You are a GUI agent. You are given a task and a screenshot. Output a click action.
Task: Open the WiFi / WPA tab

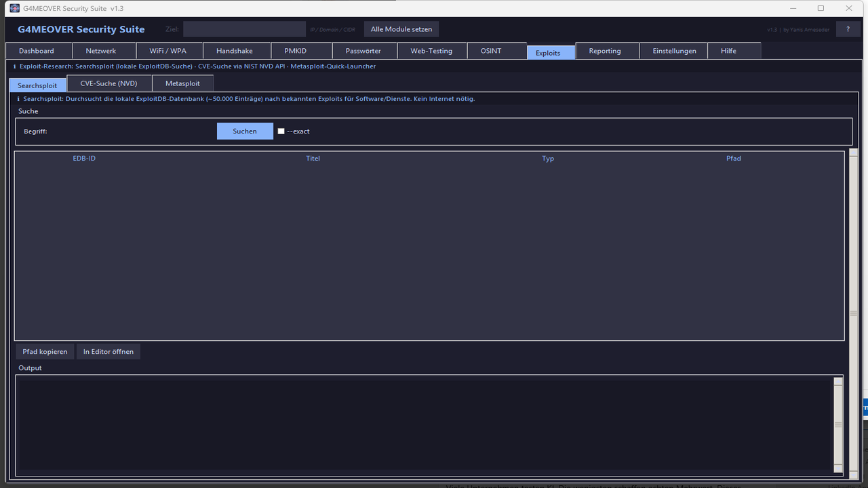168,51
